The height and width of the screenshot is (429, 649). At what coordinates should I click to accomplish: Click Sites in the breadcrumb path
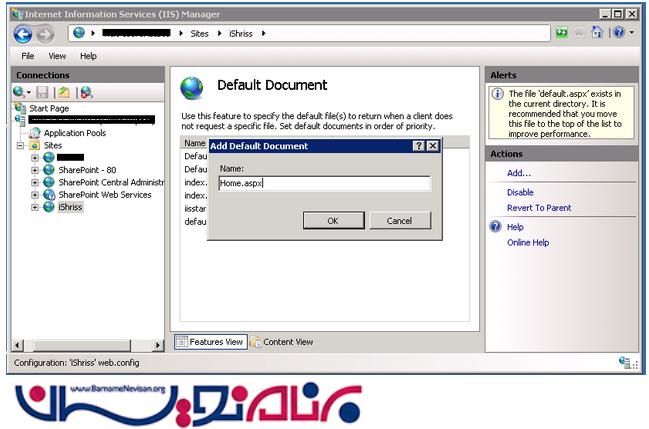(x=200, y=34)
